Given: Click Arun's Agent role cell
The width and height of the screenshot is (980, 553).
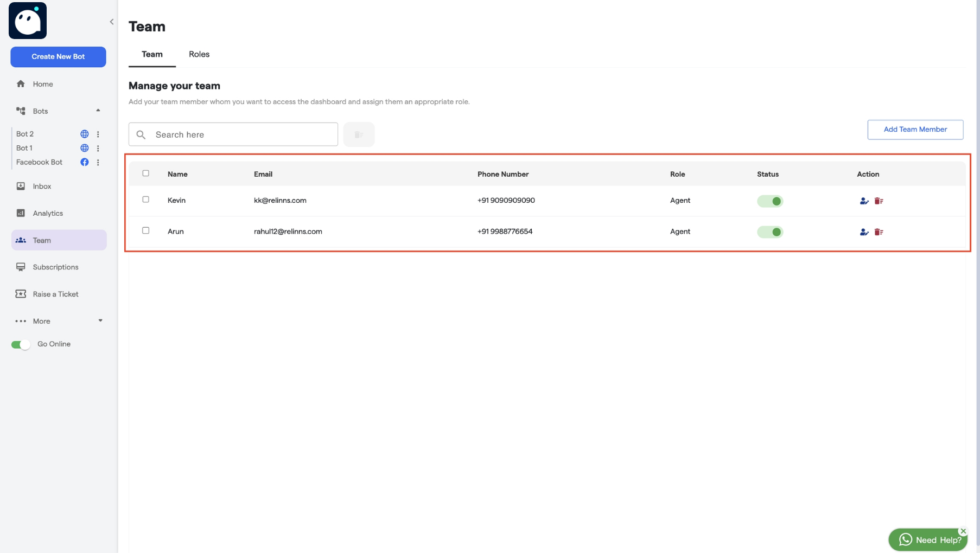Looking at the screenshot, I should click(x=680, y=232).
